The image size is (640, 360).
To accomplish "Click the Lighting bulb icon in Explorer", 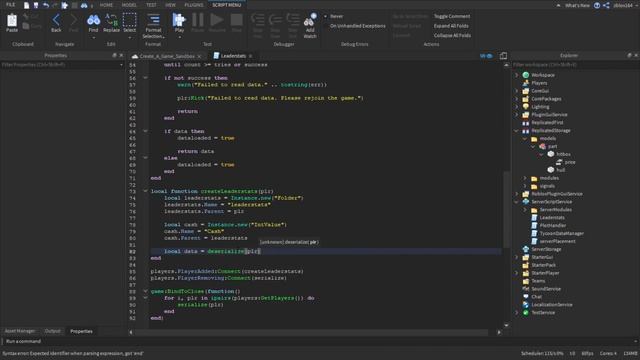I will click(526, 107).
